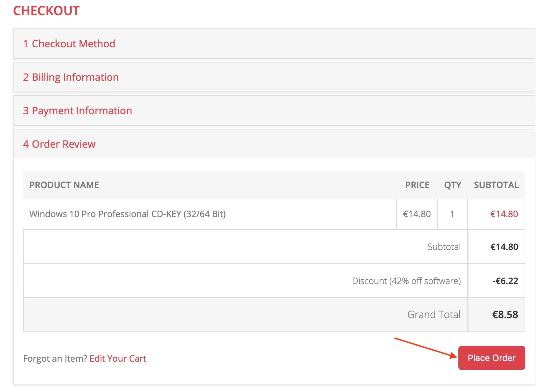Click the Subtotal label in totals
The height and width of the screenshot is (392, 547).
tap(444, 247)
